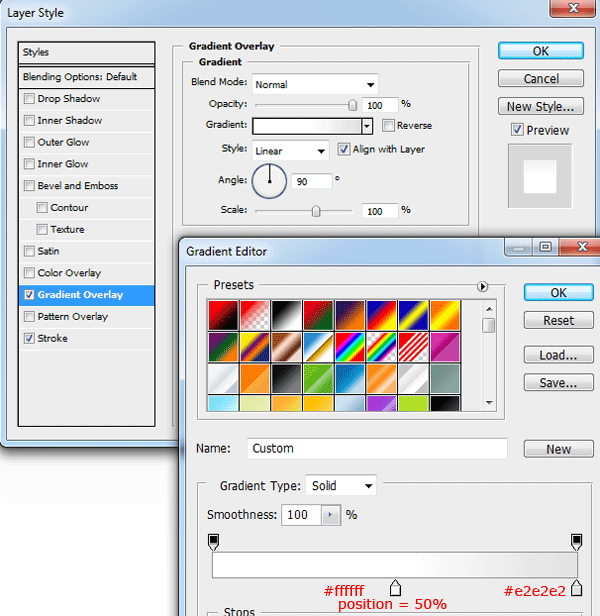Click the presets scrollbar down arrow
600x616 pixels.
tap(489, 403)
